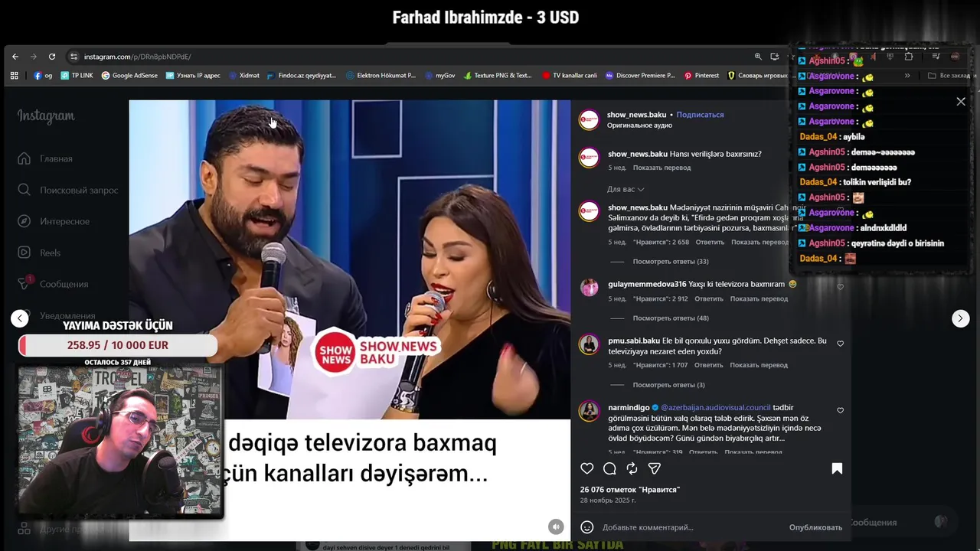The width and height of the screenshot is (980, 551).
Task: Go to the next post arrow
Action: pyautogui.click(x=960, y=318)
